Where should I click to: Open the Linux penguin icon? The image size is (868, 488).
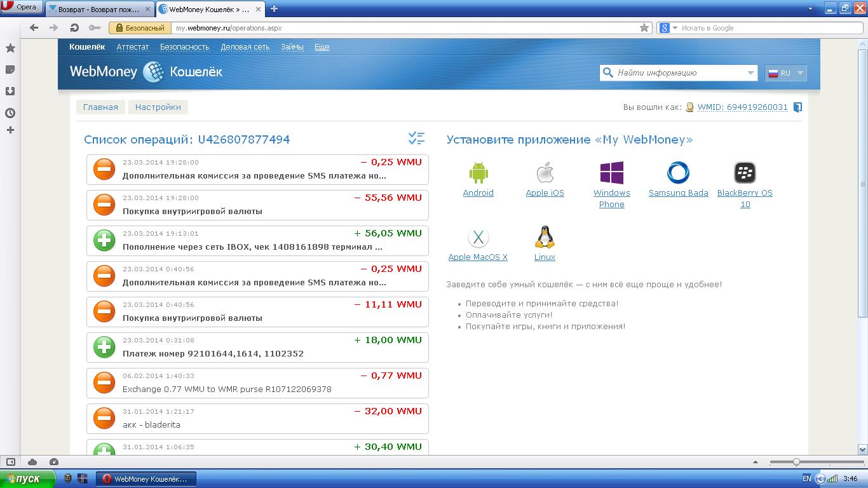[545, 237]
